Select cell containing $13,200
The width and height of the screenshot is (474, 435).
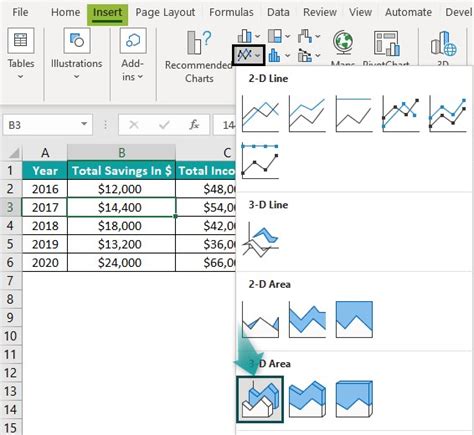(x=121, y=244)
